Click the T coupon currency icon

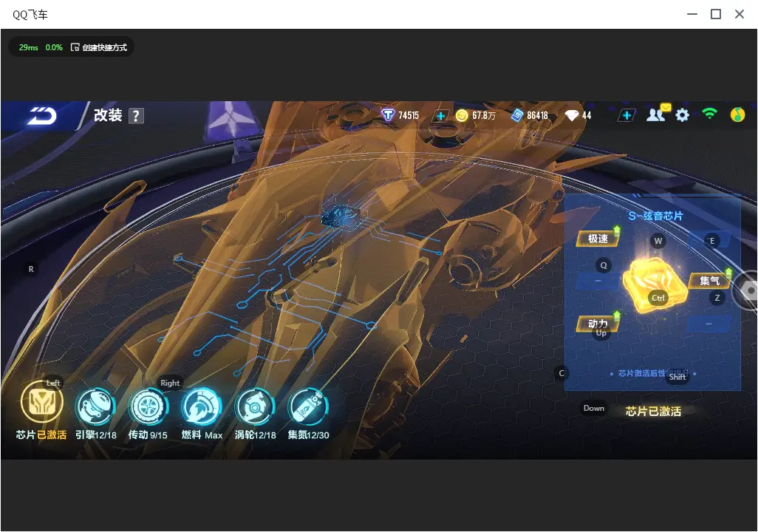[388, 115]
